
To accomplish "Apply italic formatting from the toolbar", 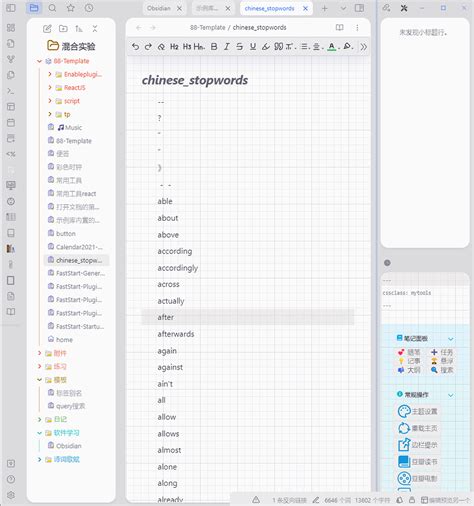I will click(x=227, y=47).
